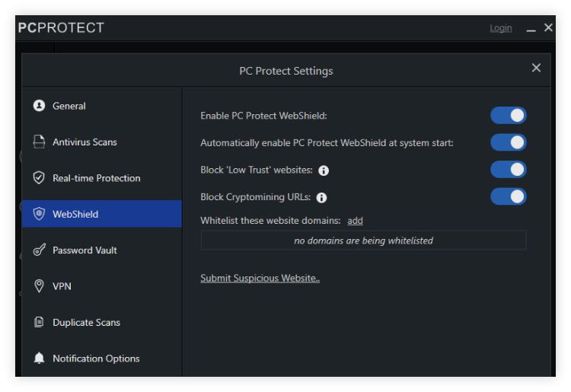Toggle the Block Cryptomining URLs switch
This screenshot has width=571, height=392.
point(508,196)
